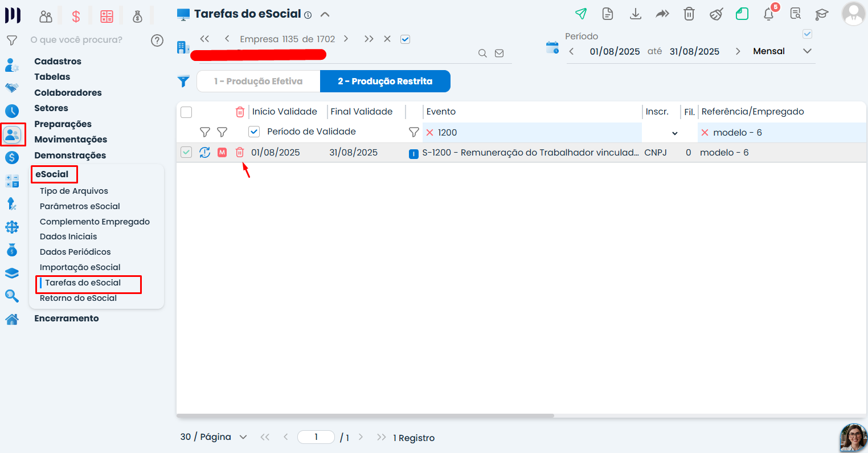Screen dimensions: 868x453
Task: Open Importação eSocial menu item
Action: click(x=80, y=267)
